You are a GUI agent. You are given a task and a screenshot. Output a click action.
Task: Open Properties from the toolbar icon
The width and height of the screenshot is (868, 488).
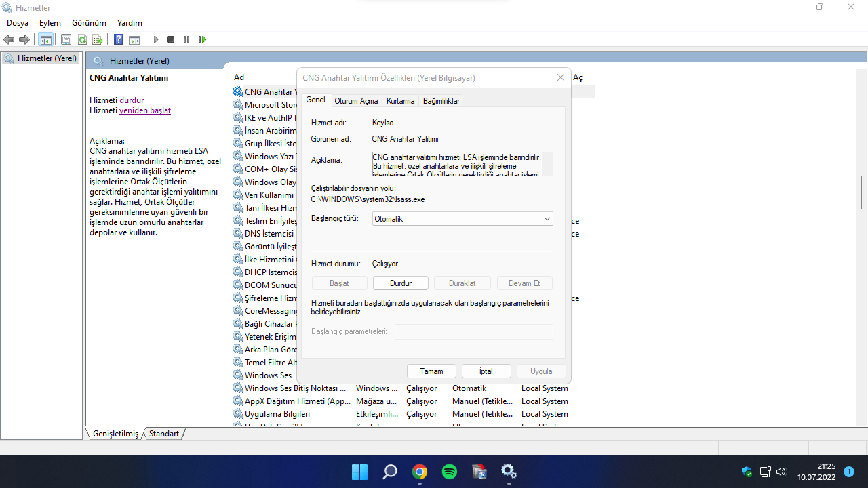tap(66, 39)
